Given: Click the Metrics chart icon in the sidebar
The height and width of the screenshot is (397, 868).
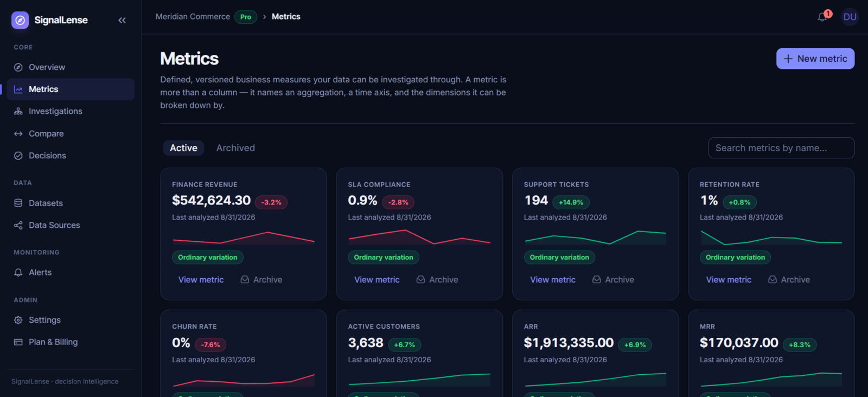Looking at the screenshot, I should pos(18,89).
